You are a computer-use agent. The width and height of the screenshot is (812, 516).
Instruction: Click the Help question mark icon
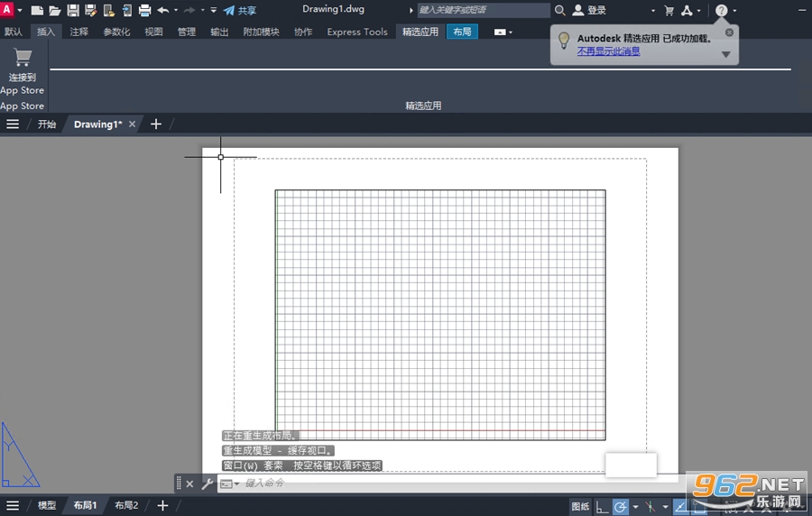(722, 10)
